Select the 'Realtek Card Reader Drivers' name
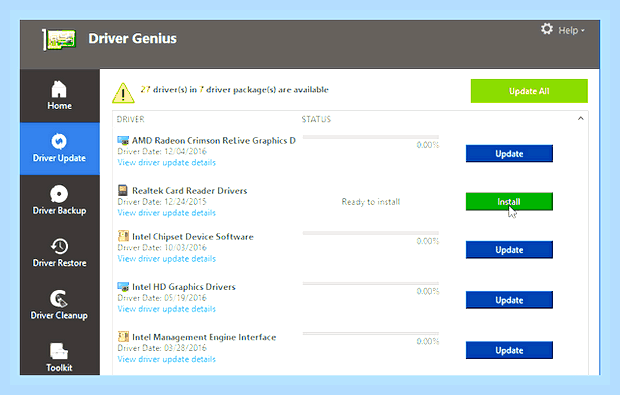620x395 pixels. (189, 191)
